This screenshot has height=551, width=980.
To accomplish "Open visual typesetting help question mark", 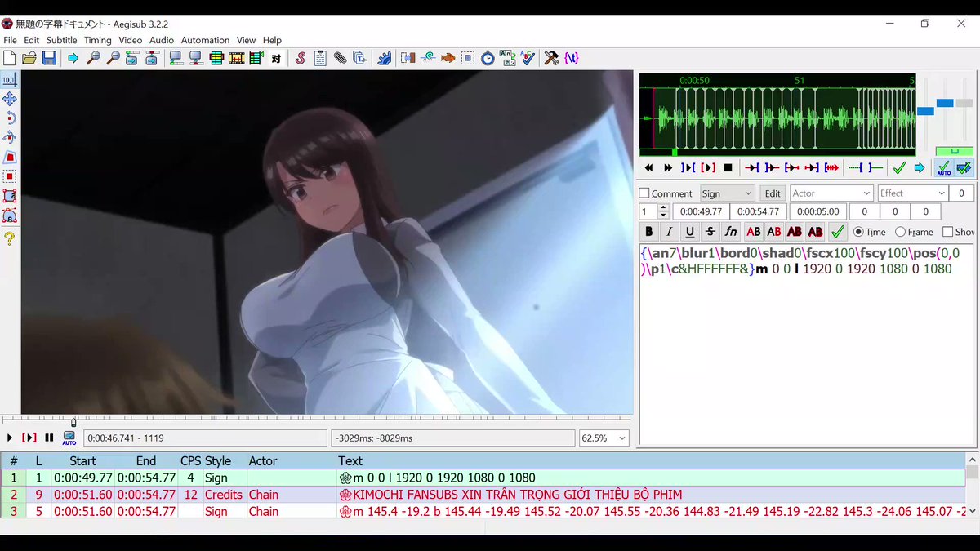I will click(10, 238).
